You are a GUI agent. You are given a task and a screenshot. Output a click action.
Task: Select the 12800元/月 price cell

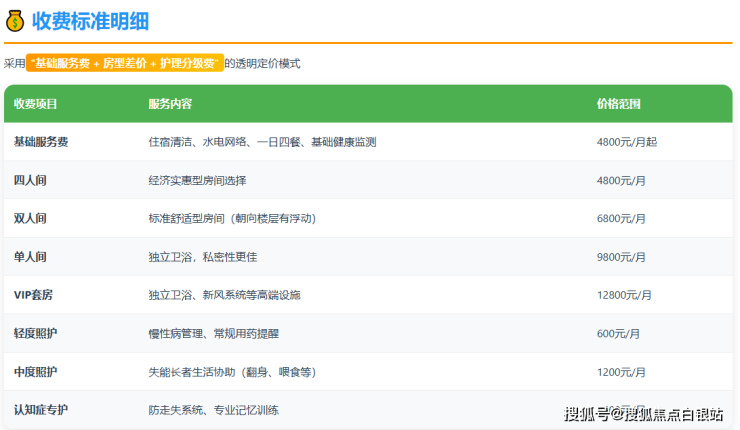coord(624,295)
